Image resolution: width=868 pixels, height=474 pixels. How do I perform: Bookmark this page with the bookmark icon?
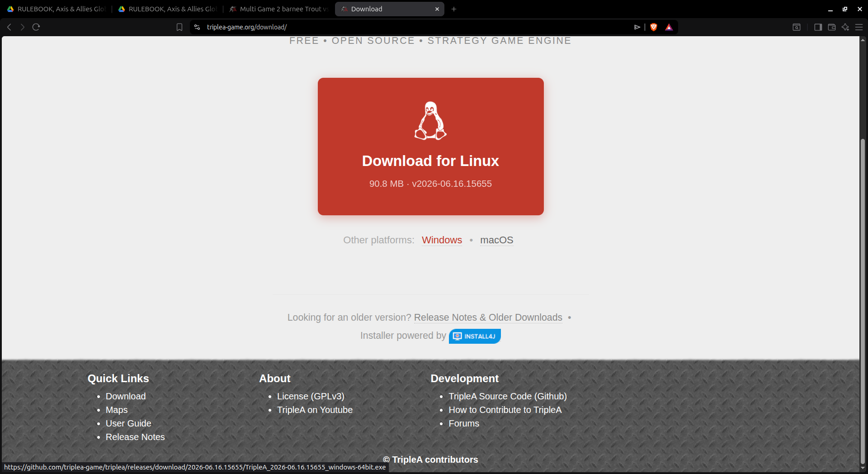179,27
